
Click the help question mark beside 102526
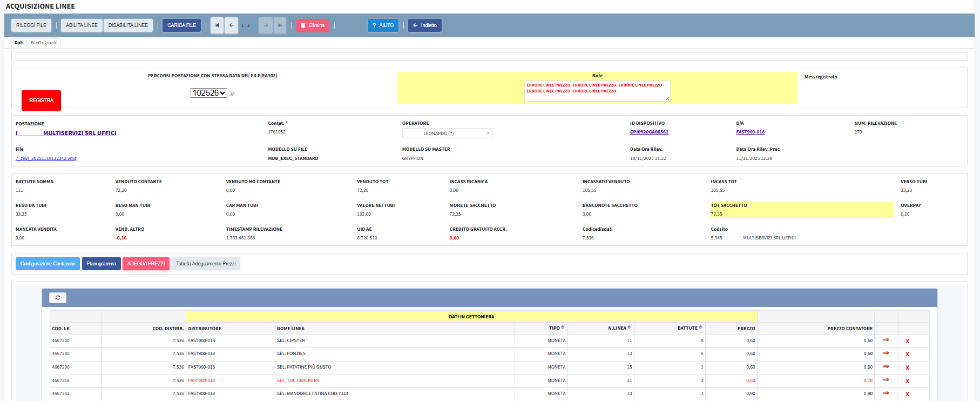[231, 93]
